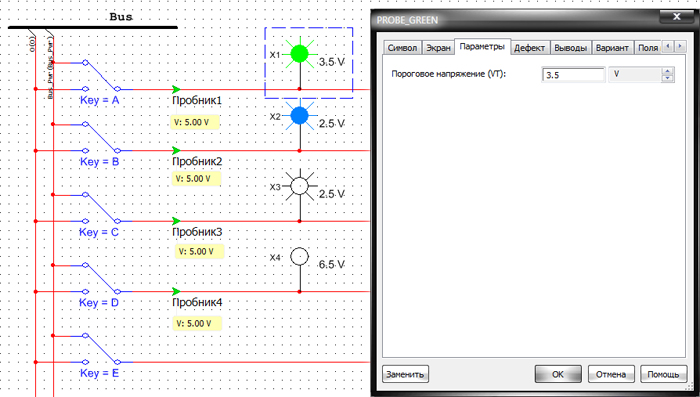Focus the threshold voltage 3.5 field
The width and height of the screenshot is (700, 397).
click(x=573, y=75)
